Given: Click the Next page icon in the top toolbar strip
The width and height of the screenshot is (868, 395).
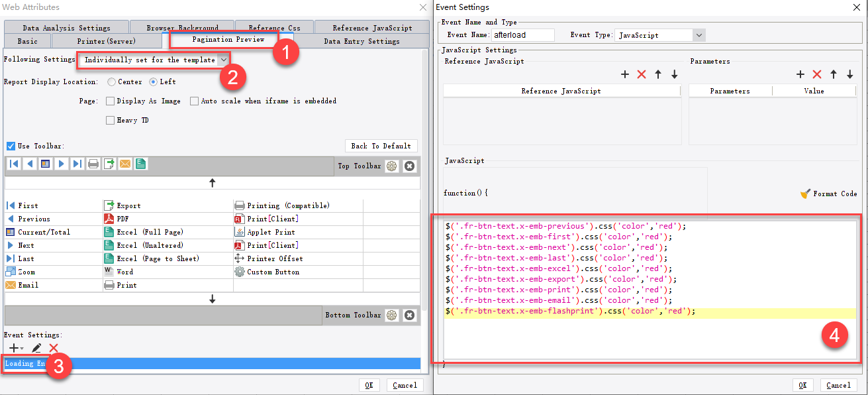Looking at the screenshot, I should pyautogui.click(x=62, y=164).
